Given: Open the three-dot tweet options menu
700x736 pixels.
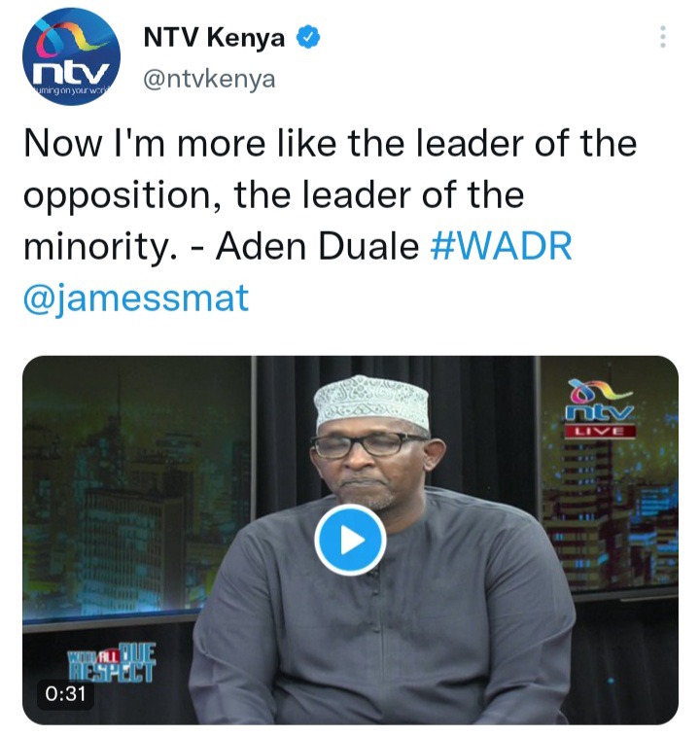Looking at the screenshot, I should click(663, 37).
